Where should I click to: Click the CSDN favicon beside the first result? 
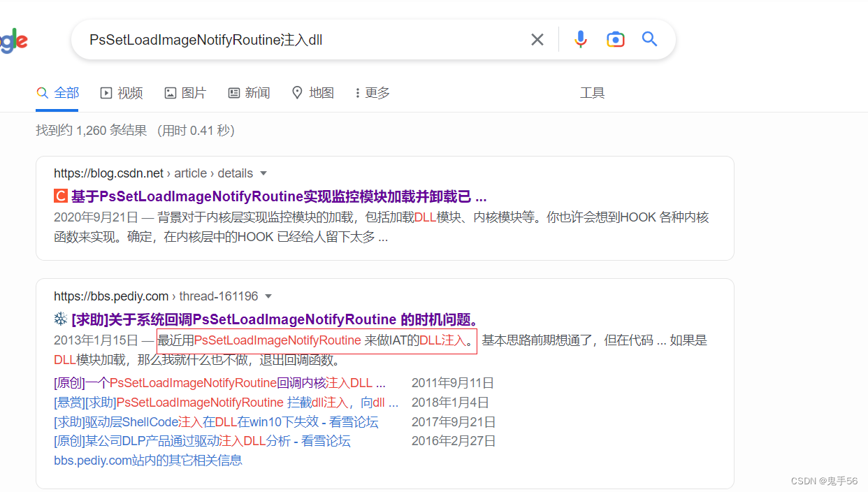[x=59, y=196]
